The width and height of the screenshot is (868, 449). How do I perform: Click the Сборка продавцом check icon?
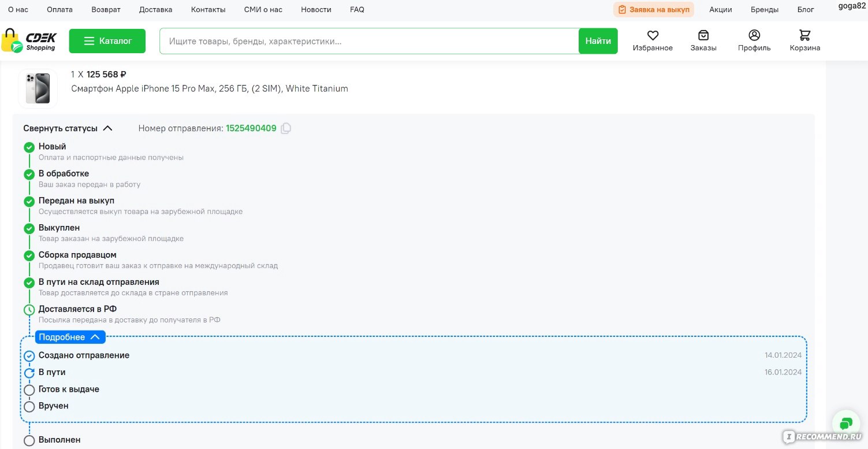tap(29, 256)
